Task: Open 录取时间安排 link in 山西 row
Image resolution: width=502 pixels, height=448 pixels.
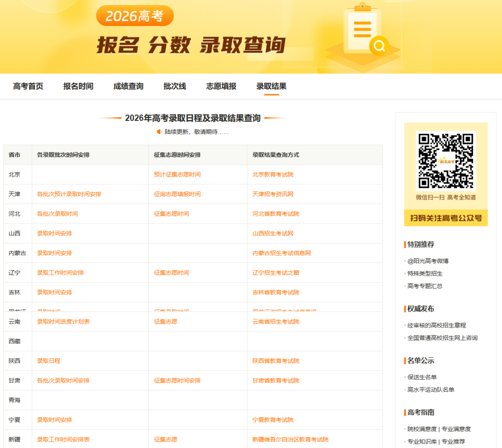Action: [54, 233]
